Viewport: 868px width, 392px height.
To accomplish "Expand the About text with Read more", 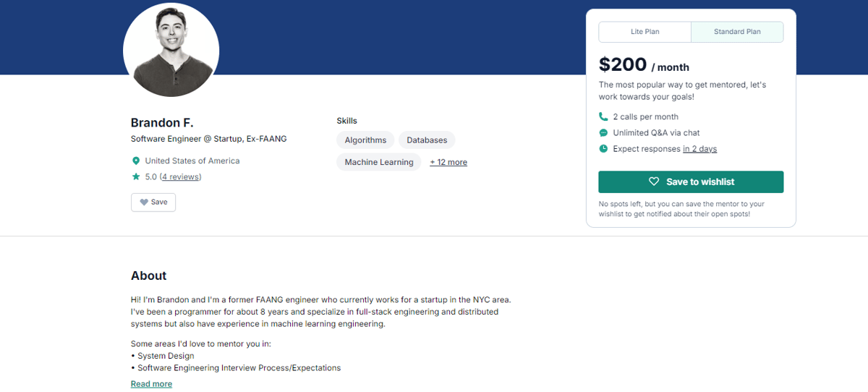I will [x=151, y=384].
